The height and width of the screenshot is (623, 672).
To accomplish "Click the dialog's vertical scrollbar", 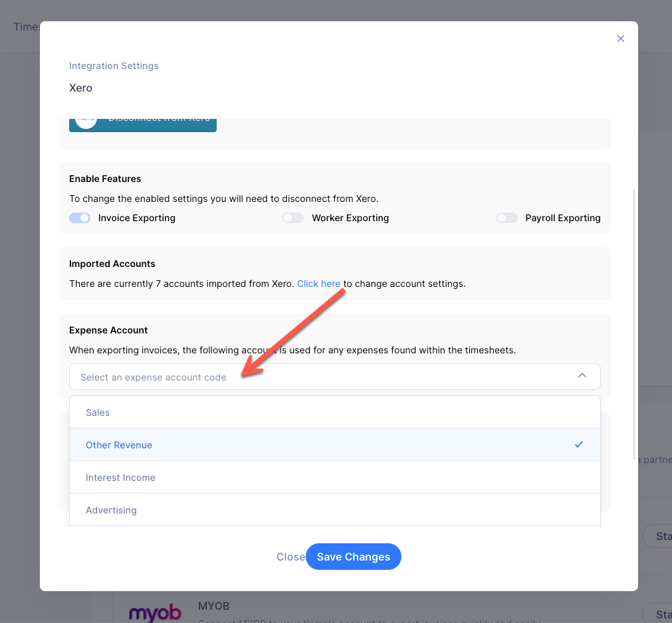I will 634,324.
